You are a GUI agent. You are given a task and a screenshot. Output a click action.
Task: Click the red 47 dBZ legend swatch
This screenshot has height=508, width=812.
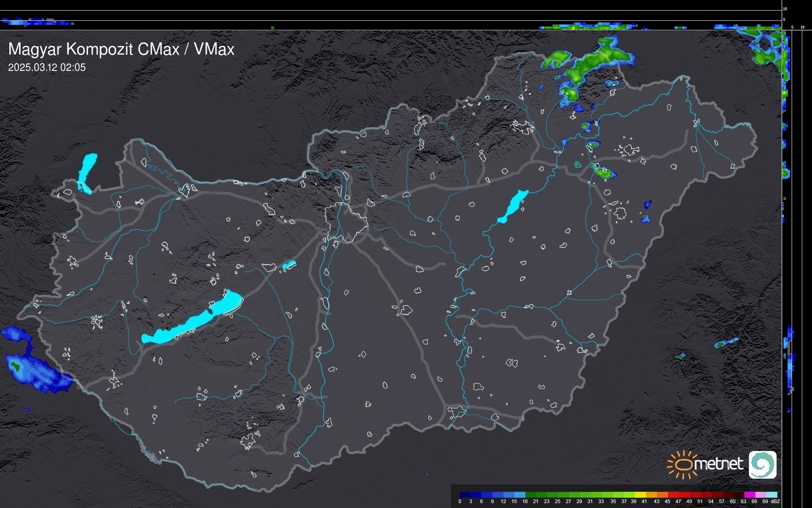click(684, 495)
